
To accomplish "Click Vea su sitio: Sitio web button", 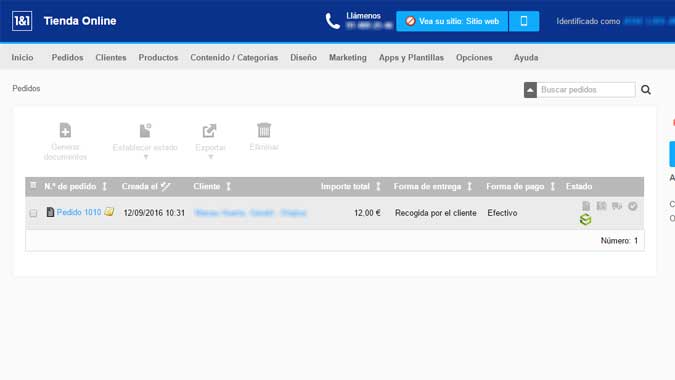I will pyautogui.click(x=452, y=21).
